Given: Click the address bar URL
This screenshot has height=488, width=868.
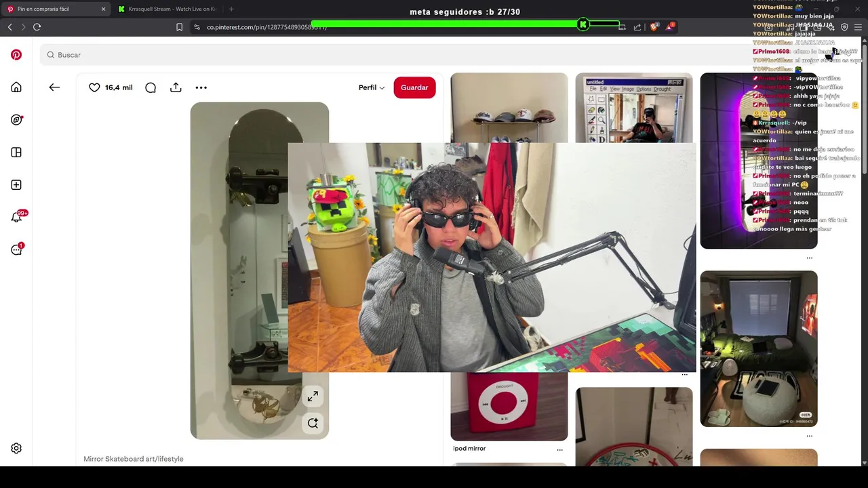Looking at the screenshot, I should (267, 27).
